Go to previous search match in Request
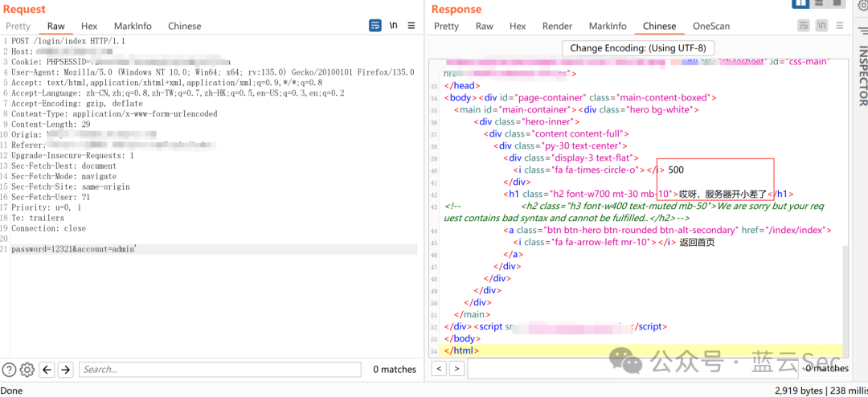 pyautogui.click(x=47, y=370)
